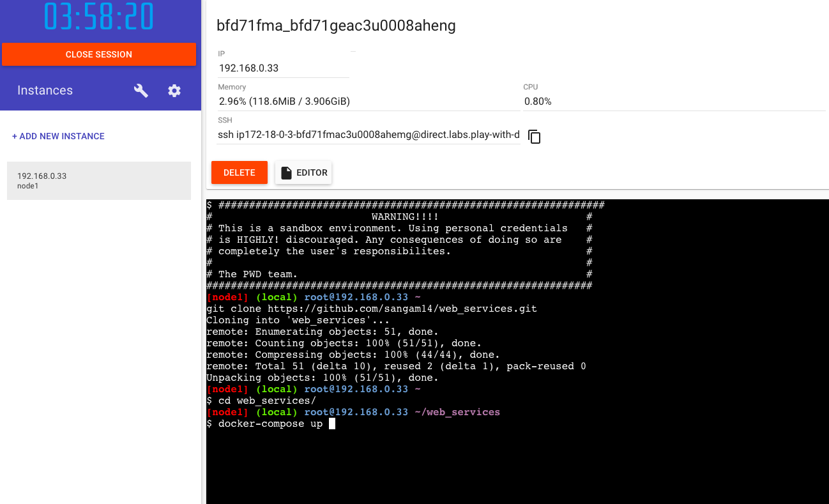
Task: Click the 'docker-compose up' command line
Action: 270,424
